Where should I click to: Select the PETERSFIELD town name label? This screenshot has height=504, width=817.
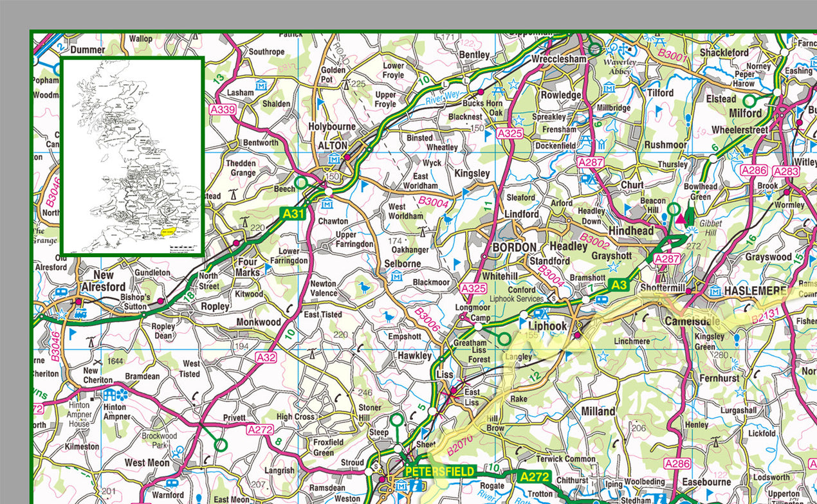(440, 471)
